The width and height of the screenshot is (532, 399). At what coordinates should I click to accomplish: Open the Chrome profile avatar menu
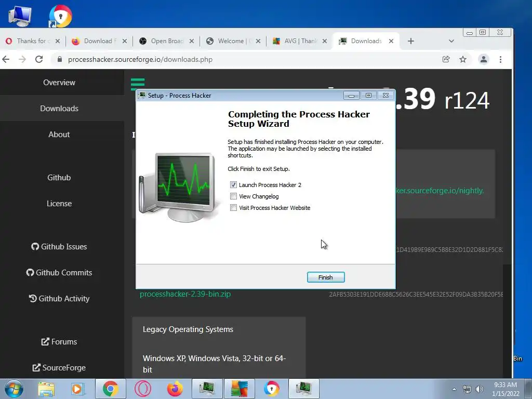tap(484, 59)
